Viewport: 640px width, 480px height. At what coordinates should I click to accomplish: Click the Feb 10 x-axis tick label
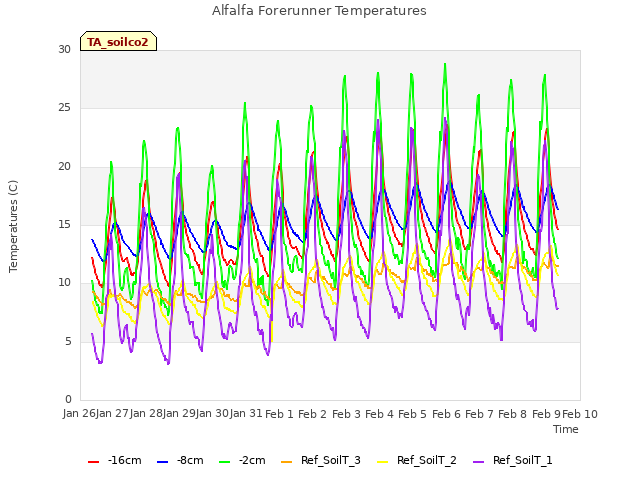[x=580, y=414]
